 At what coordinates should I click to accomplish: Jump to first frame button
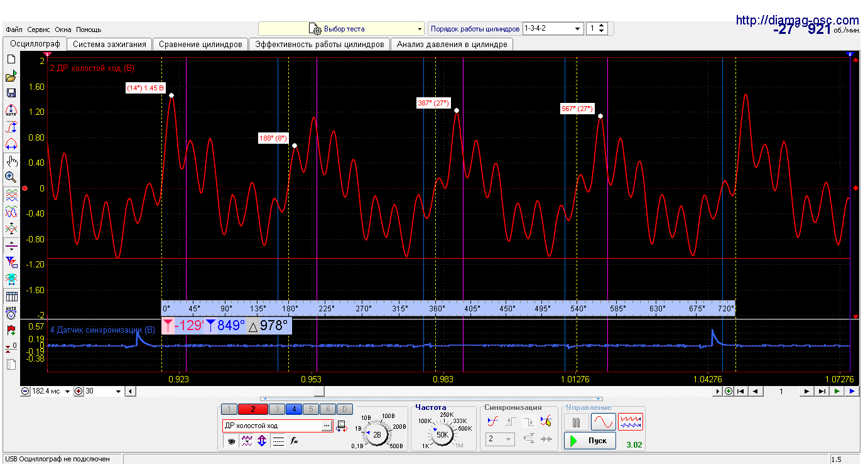pyautogui.click(x=742, y=391)
